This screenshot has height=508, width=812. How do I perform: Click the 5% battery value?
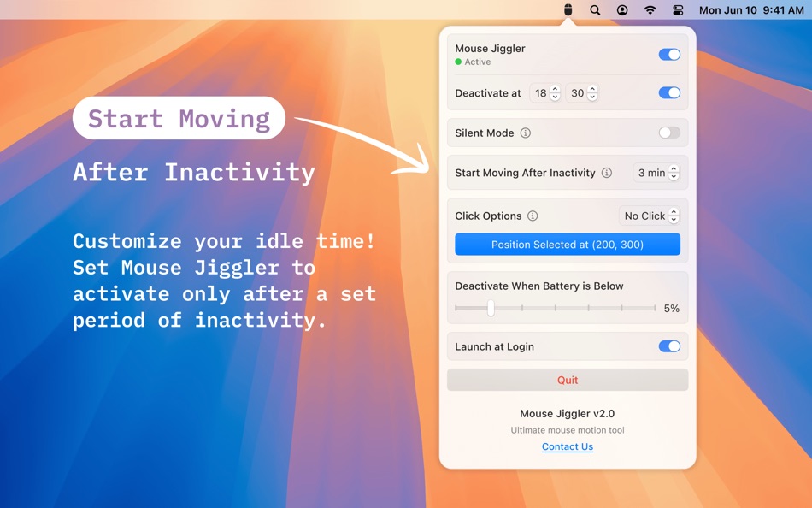click(x=672, y=309)
